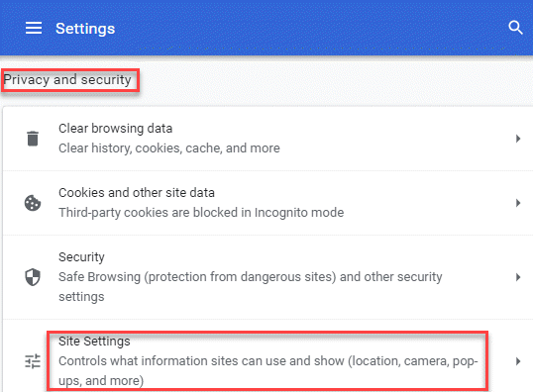Click the cookie icon
Viewport: 533px width, 392px height.
[x=33, y=203]
